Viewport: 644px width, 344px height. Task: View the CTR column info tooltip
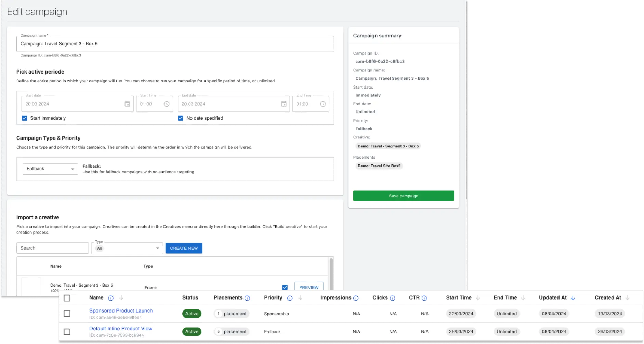pyautogui.click(x=424, y=298)
